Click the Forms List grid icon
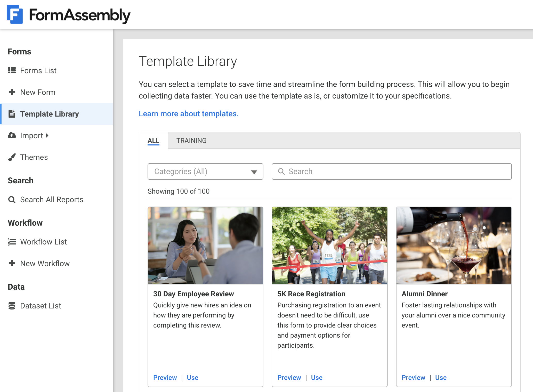Screen dimensions: 533x392 coord(12,70)
